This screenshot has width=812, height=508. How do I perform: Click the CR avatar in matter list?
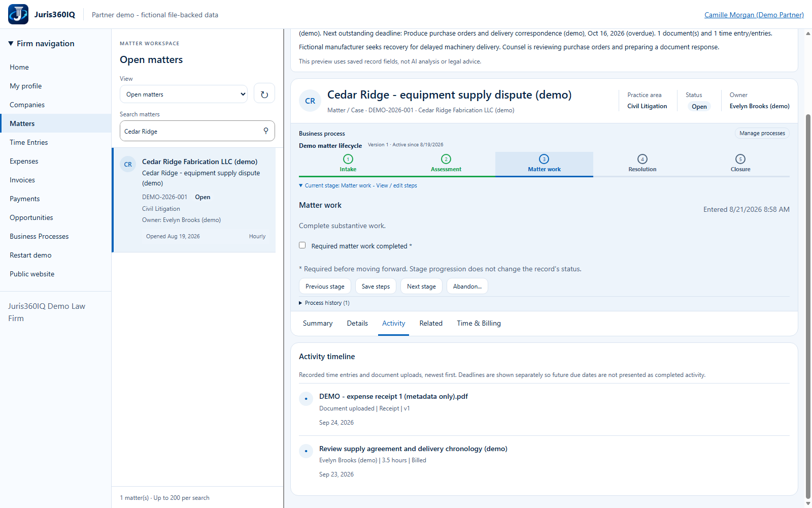[x=128, y=165]
